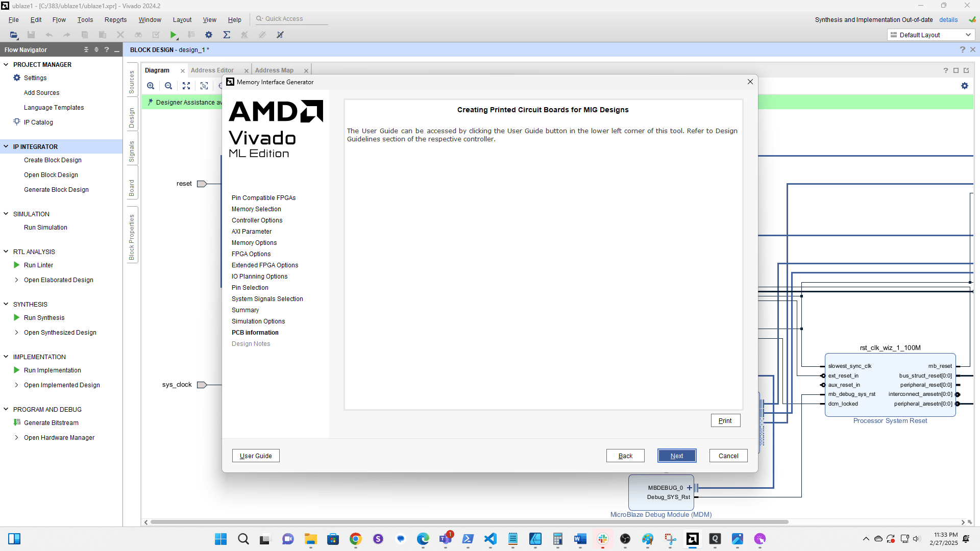Image resolution: width=980 pixels, height=551 pixels.
Task: Open the Reports menu
Action: click(115, 19)
